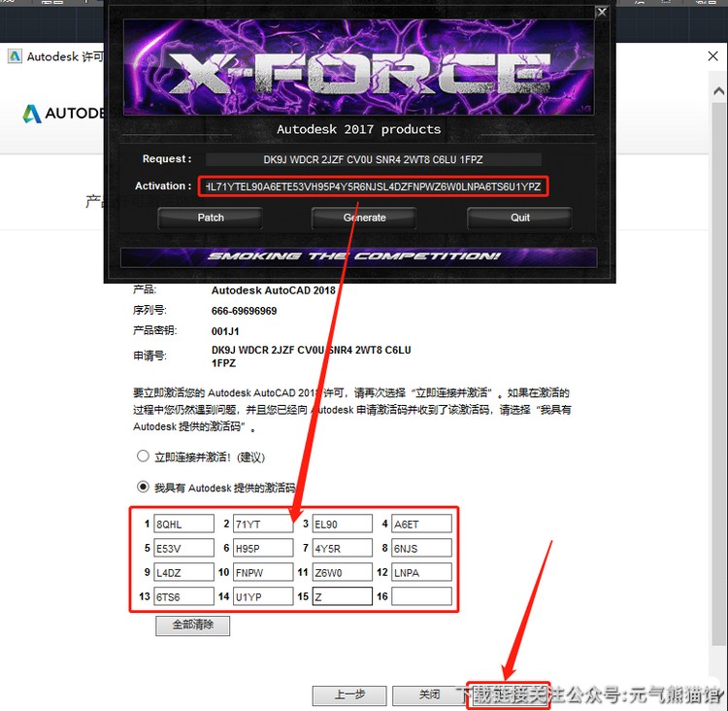Select "我具有 Autodesk 提供的激活码" radio option
The width and height of the screenshot is (728, 711).
[x=143, y=487]
